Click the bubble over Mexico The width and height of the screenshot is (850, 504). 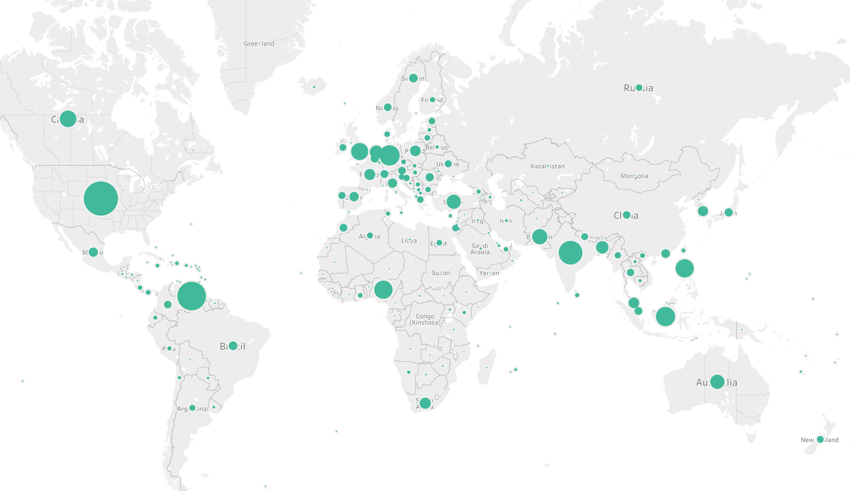click(x=93, y=252)
